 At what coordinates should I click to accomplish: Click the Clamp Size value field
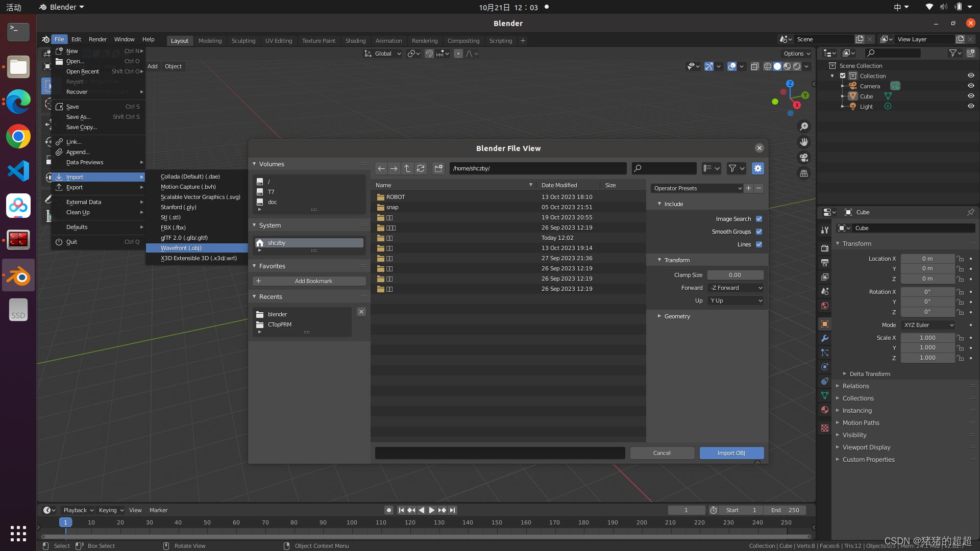click(735, 275)
